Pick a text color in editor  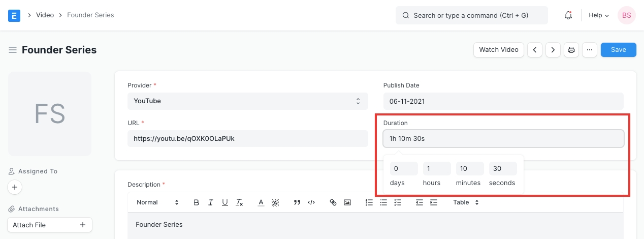(x=261, y=202)
